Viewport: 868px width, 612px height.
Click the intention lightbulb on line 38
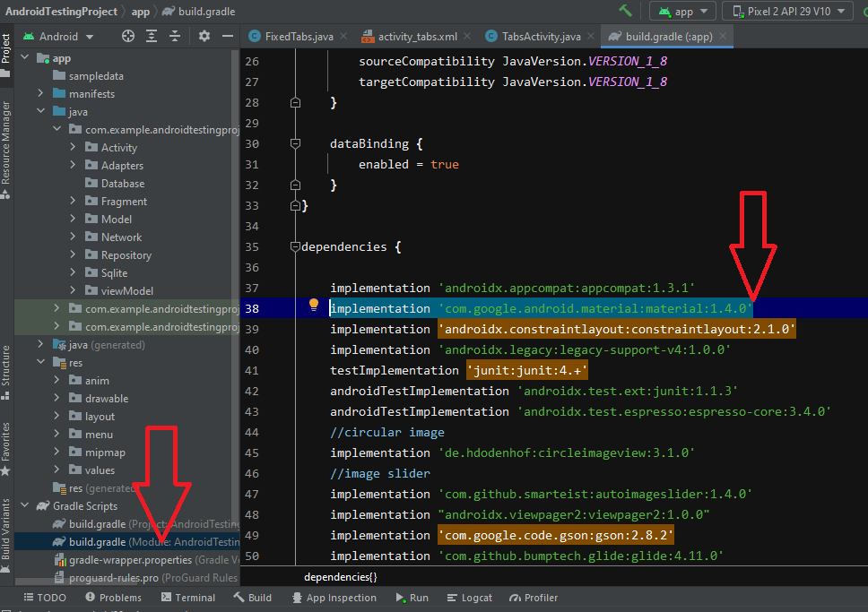point(314,305)
